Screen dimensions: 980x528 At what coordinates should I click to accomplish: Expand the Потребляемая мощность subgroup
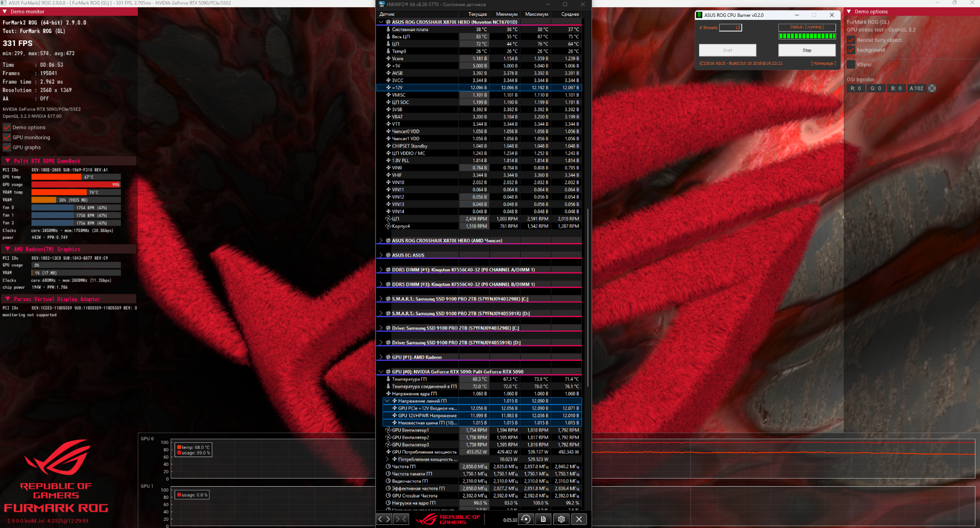387,459
